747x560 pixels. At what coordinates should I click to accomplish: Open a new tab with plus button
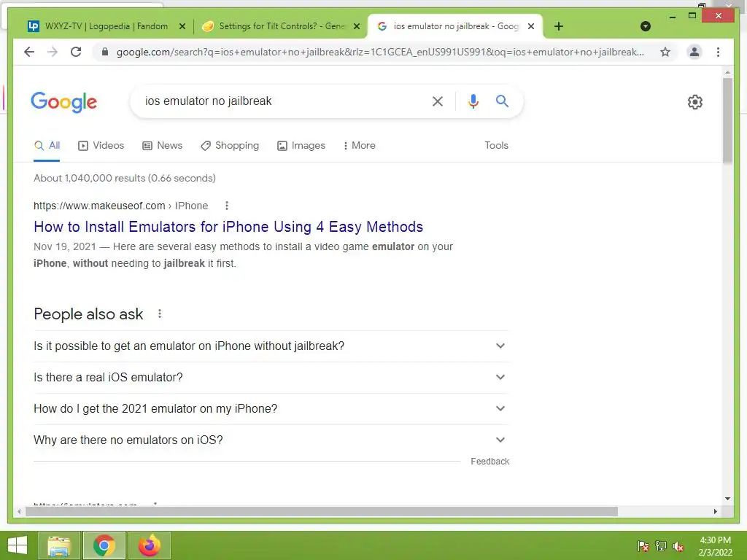(x=559, y=26)
